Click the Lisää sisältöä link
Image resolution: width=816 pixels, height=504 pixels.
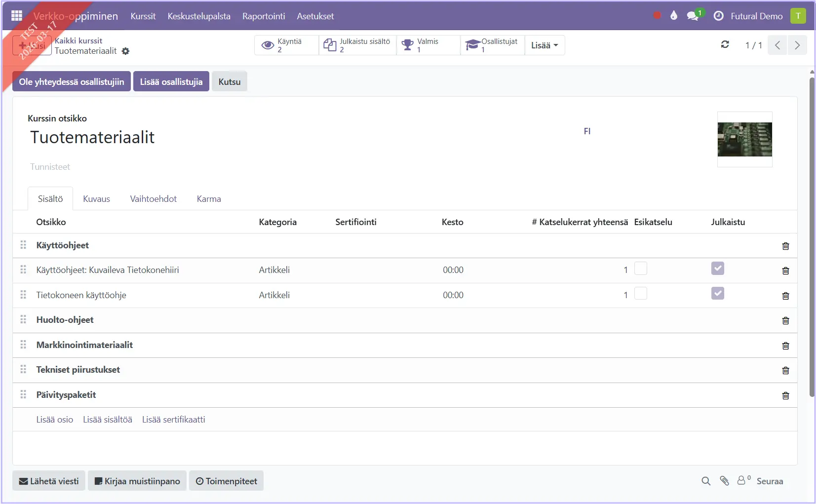point(108,420)
